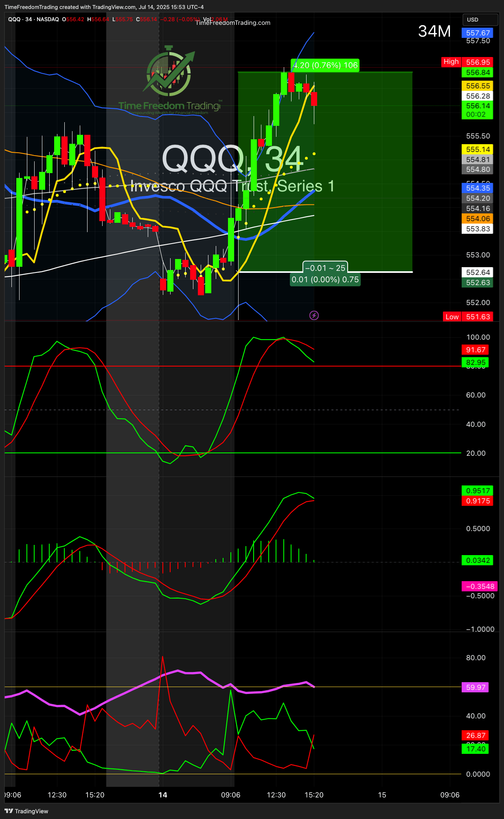The image size is (504, 819).
Task: Click the blue 557.67 price label
Action: pos(478,33)
